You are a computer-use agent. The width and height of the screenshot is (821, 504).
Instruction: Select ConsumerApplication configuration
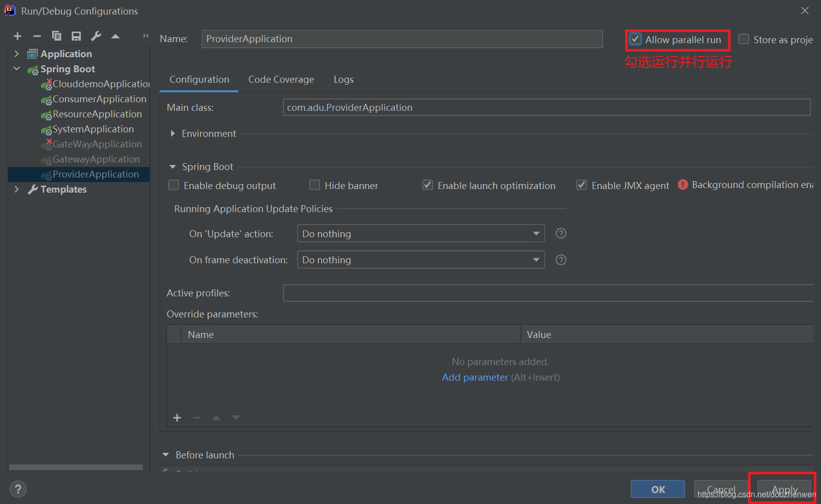94,99
